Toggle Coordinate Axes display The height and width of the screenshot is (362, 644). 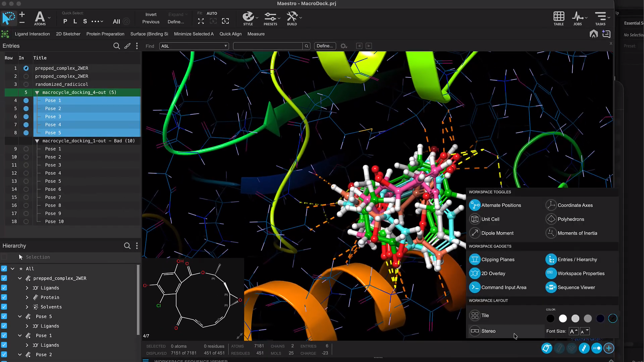coord(569,205)
